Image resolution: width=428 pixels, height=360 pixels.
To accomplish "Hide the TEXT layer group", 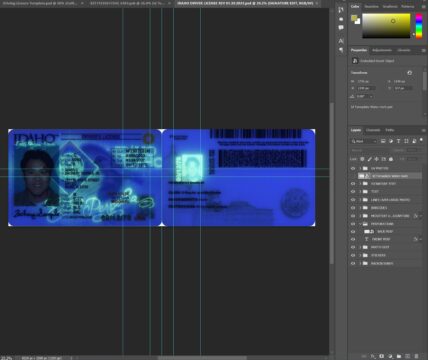I will coord(353,192).
